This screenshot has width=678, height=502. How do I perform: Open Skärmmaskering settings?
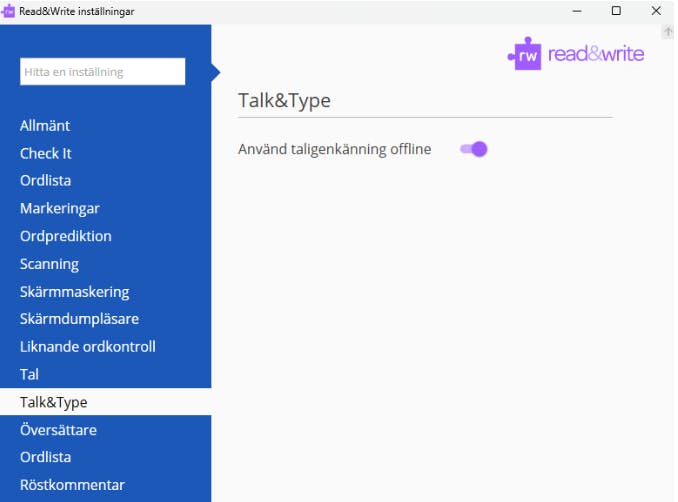click(74, 292)
